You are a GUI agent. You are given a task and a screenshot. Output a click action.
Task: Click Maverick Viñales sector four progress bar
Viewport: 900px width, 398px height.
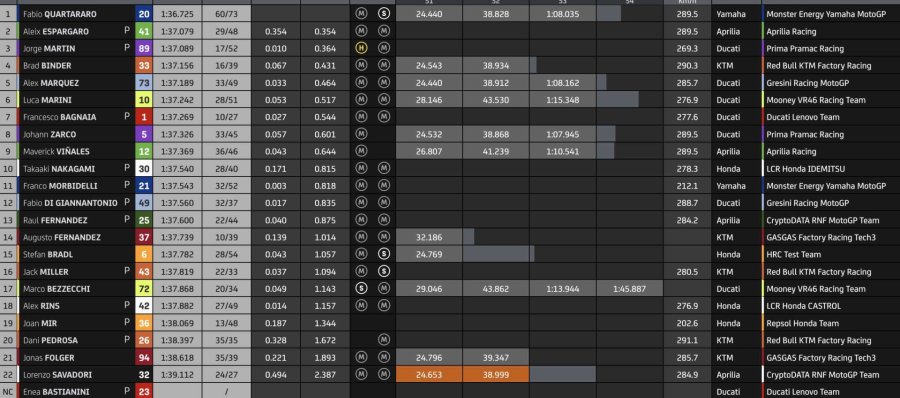click(x=605, y=152)
